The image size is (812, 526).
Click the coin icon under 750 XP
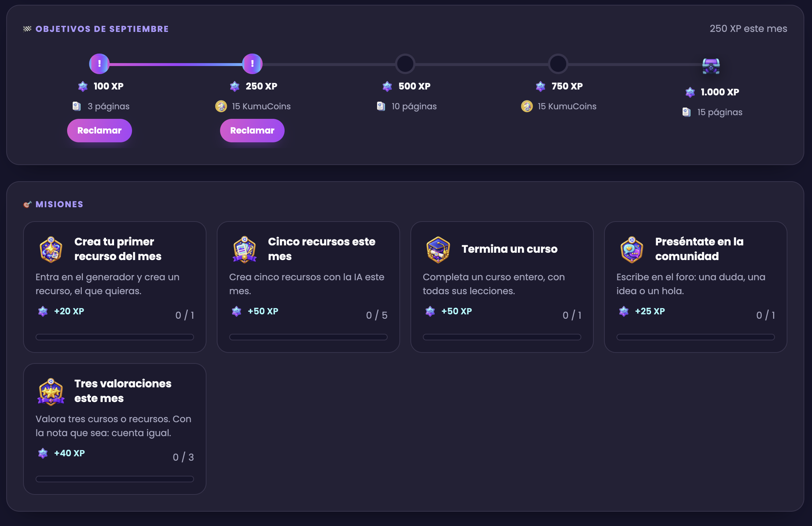[x=527, y=106]
